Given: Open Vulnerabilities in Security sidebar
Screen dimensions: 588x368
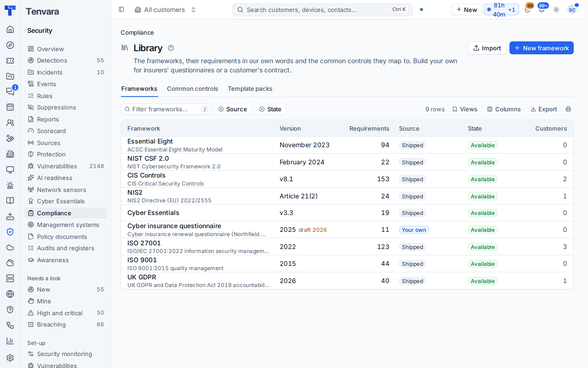Looking at the screenshot, I should click(x=66, y=166).
